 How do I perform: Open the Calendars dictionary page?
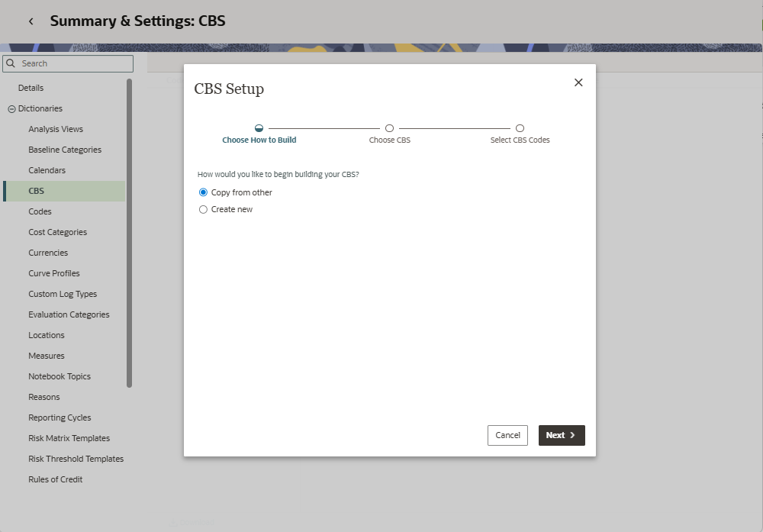[x=47, y=170]
